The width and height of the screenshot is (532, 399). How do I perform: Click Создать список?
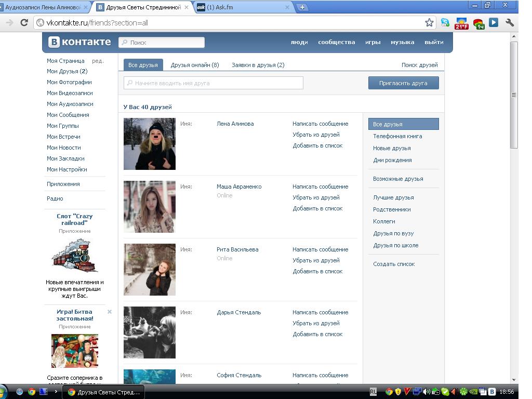coord(394,264)
